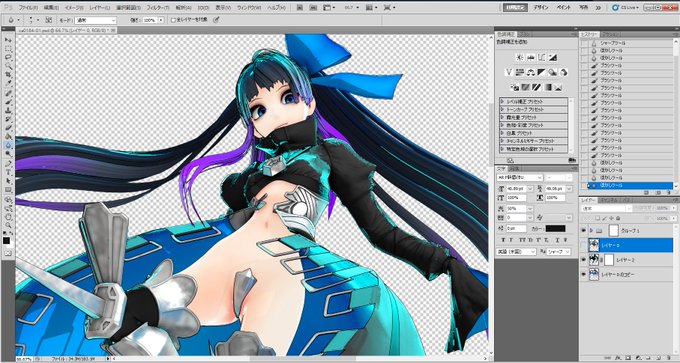Screen dimensions: 680x363
Task: Open the strength 100% slider arrow
Action: point(161,20)
